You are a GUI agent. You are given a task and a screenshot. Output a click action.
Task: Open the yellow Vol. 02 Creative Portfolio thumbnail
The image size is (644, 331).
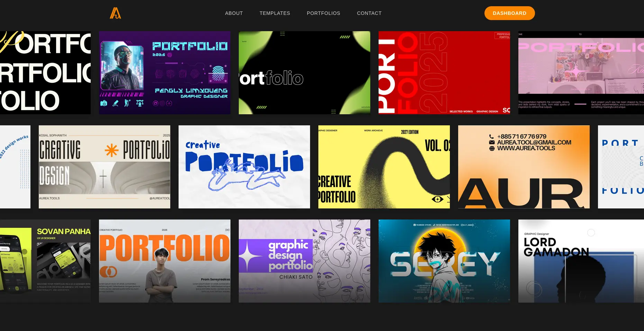[x=384, y=167]
